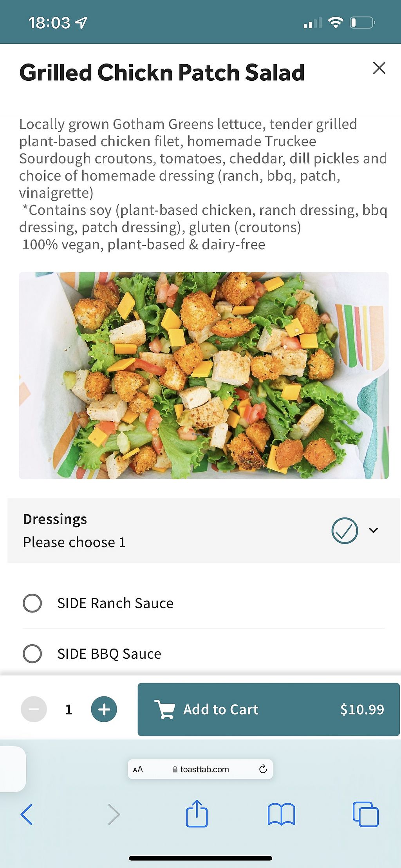Image resolution: width=401 pixels, height=868 pixels.
Task: Tap the toasttab.com address bar
Action: [204, 769]
